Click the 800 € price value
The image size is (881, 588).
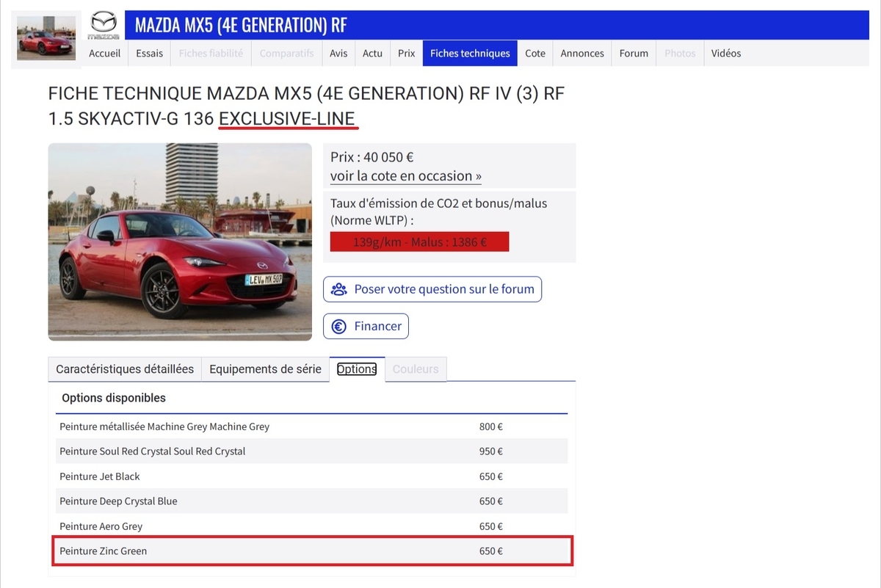491,427
